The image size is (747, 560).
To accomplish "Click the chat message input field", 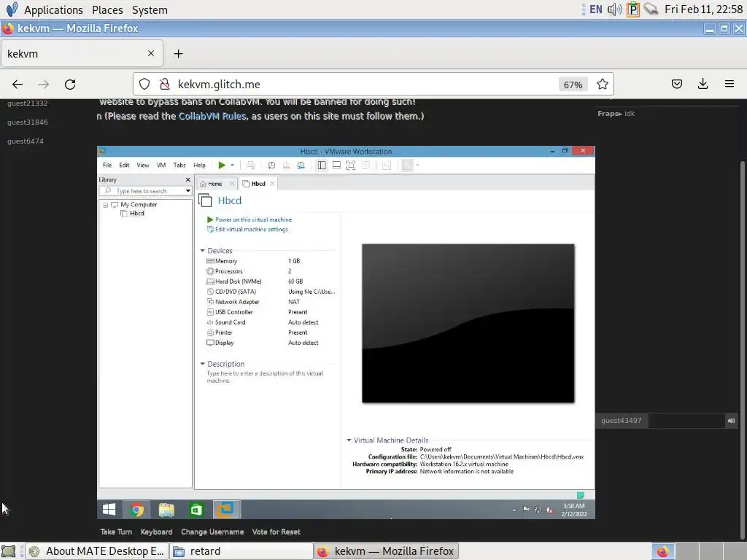I will [686, 421].
